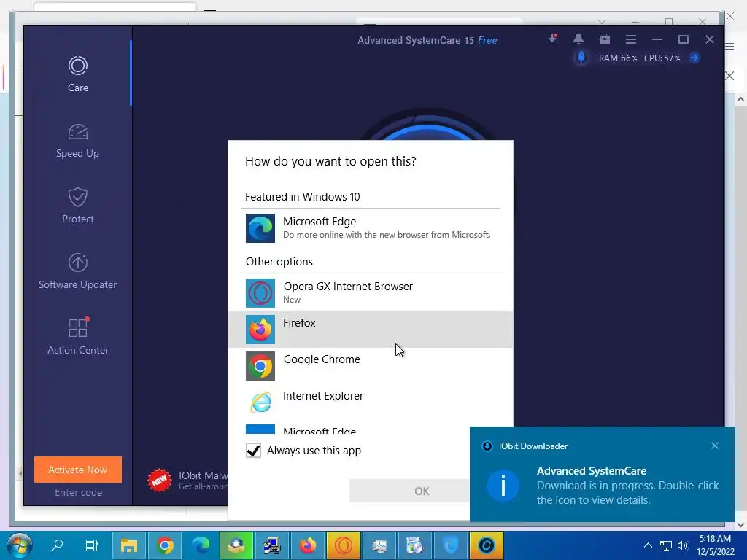This screenshot has width=747, height=560.
Task: Click the RAM:66% usage readout
Action: pos(617,58)
